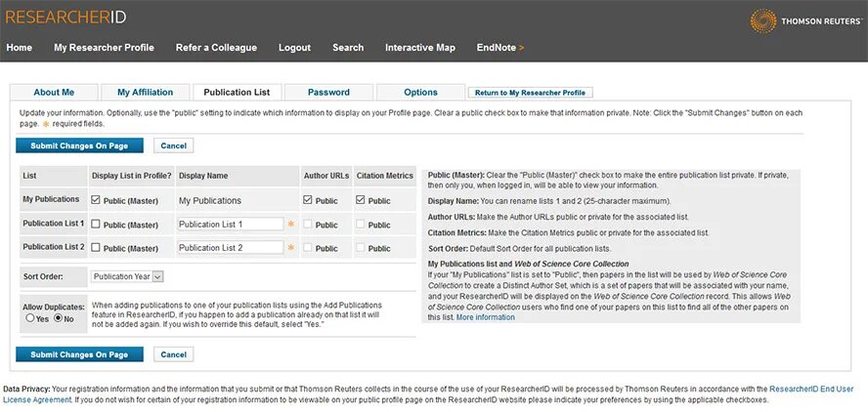Click EndNote in the navigation bar

tap(499, 48)
